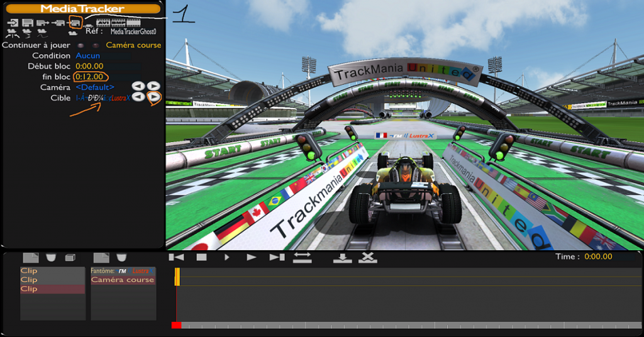Click the small slow-play triangle

(226, 257)
